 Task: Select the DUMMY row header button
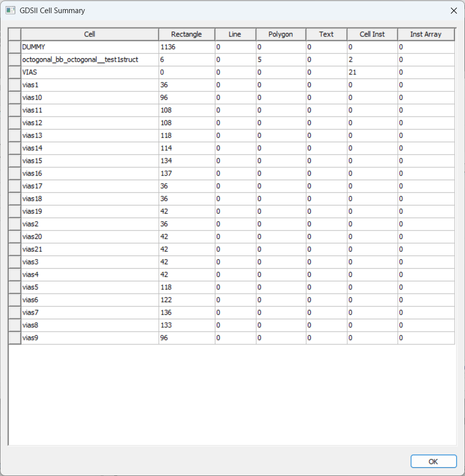(x=14, y=47)
